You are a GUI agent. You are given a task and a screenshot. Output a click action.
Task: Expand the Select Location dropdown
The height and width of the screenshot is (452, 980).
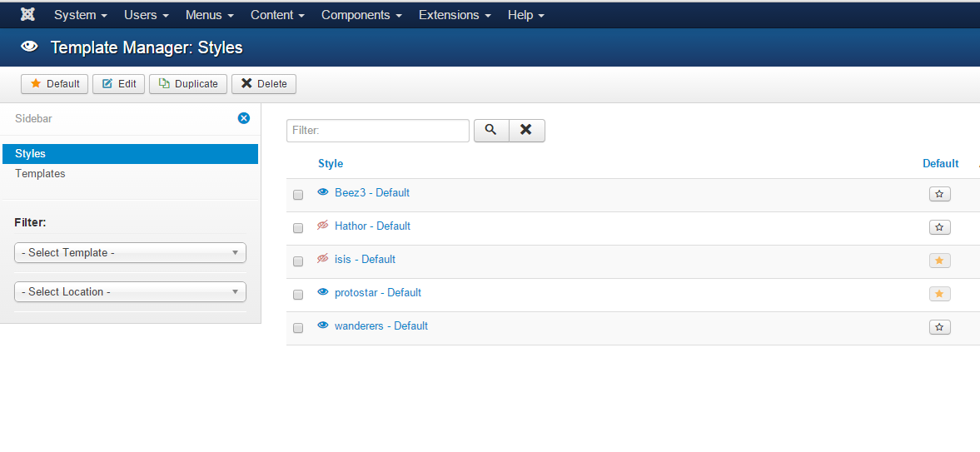tap(130, 291)
